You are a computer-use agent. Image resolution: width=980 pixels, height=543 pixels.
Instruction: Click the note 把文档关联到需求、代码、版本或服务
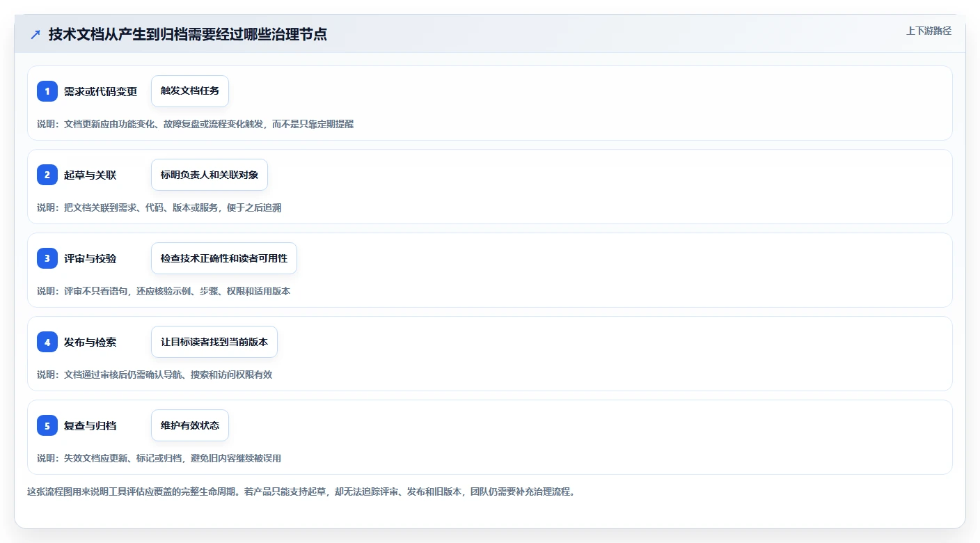click(159, 207)
